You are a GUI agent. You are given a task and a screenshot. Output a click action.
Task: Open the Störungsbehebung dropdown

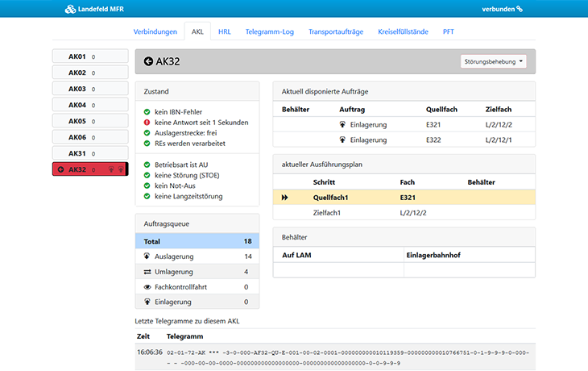click(x=493, y=61)
